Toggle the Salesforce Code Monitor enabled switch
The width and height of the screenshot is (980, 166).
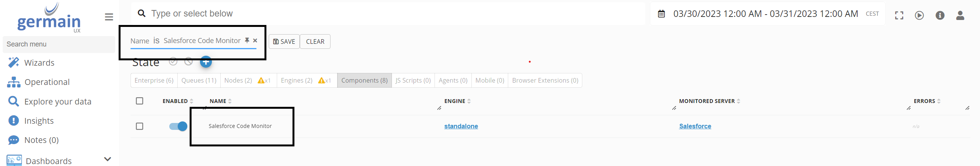[x=178, y=126]
